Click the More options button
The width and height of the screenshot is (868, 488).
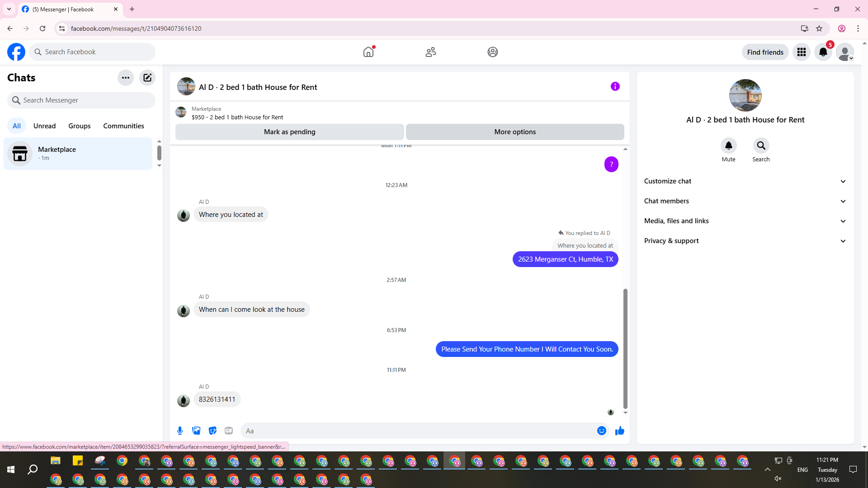click(x=515, y=132)
